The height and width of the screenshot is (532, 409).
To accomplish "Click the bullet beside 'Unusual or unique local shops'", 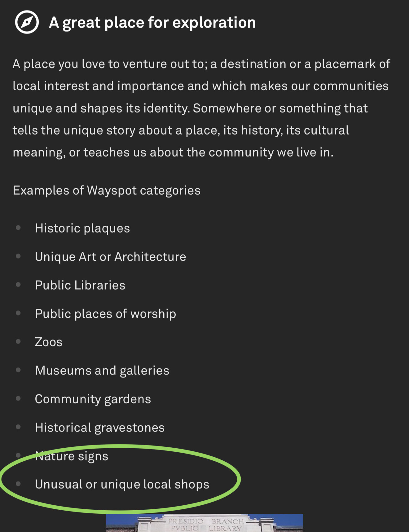I will pyautogui.click(x=18, y=484).
